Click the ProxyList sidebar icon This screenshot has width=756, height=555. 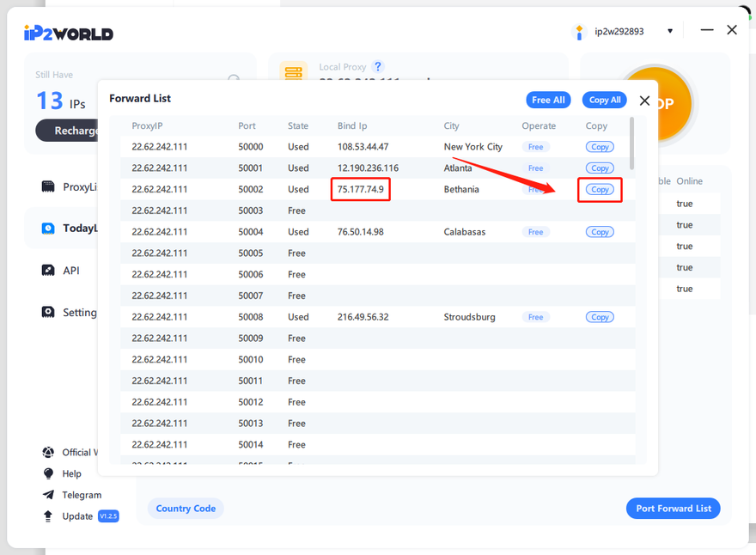[x=48, y=186]
